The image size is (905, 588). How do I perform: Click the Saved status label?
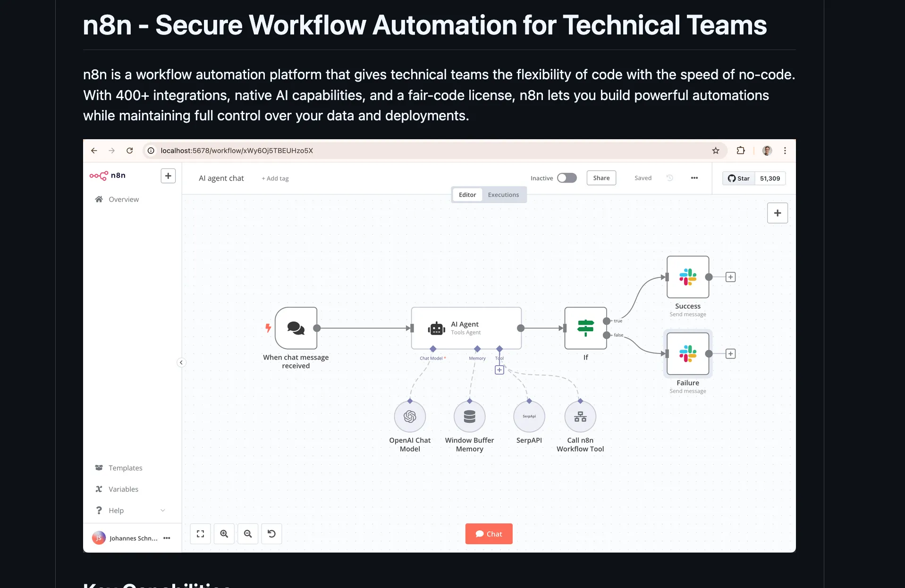click(643, 178)
